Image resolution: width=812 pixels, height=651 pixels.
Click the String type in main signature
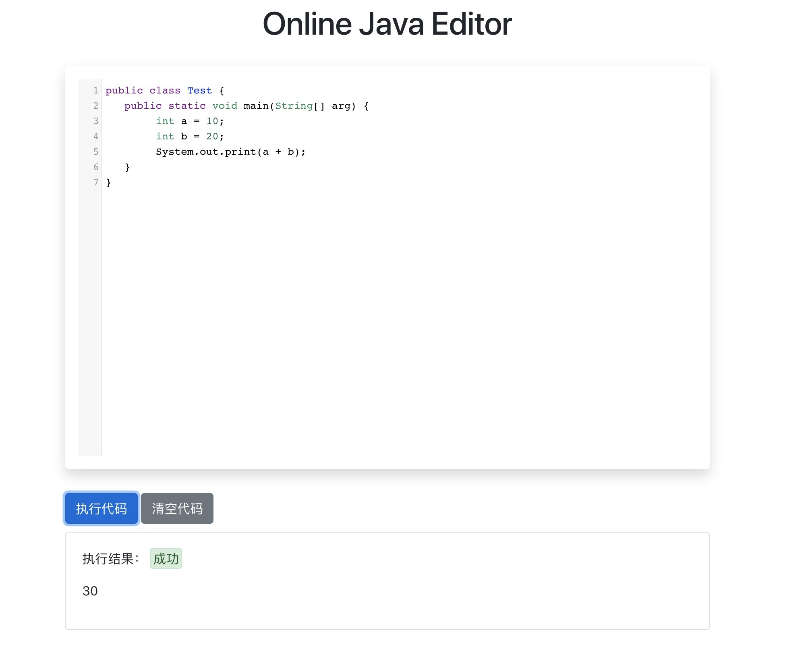tap(294, 106)
